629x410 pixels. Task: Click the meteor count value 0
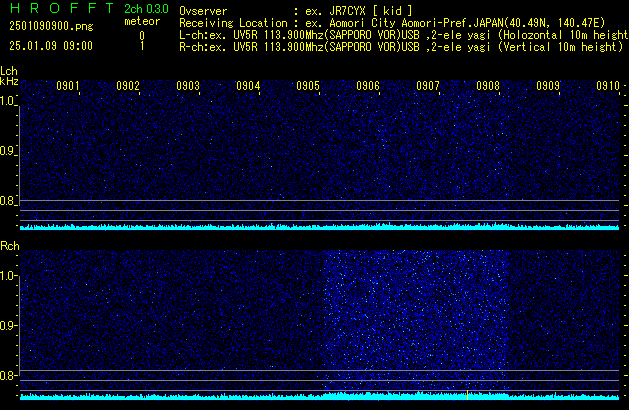coord(142,36)
